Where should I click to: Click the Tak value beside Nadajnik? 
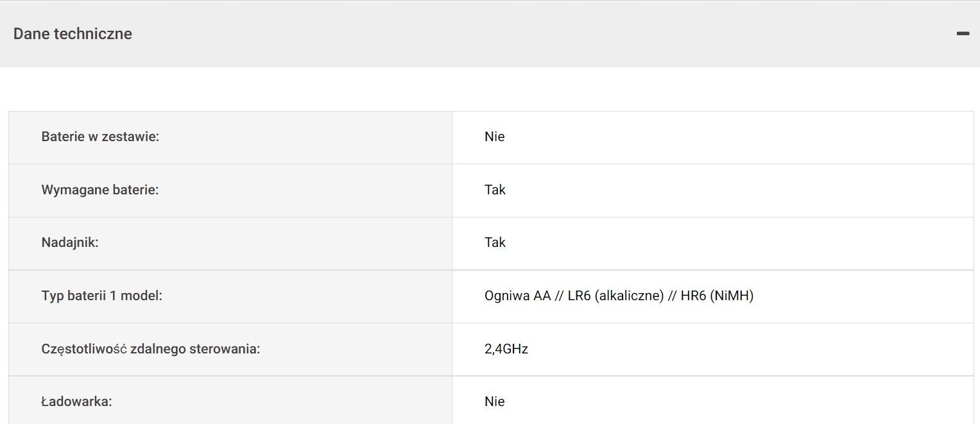(495, 242)
